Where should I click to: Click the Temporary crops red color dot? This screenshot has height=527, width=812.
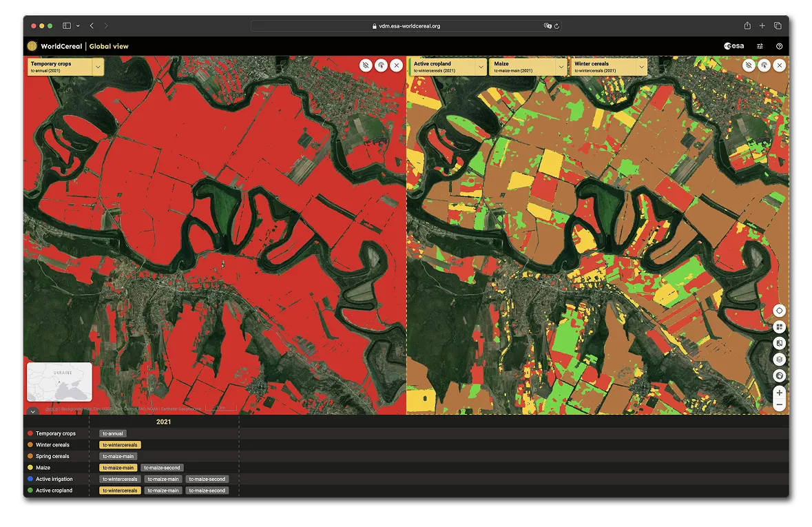click(30, 433)
